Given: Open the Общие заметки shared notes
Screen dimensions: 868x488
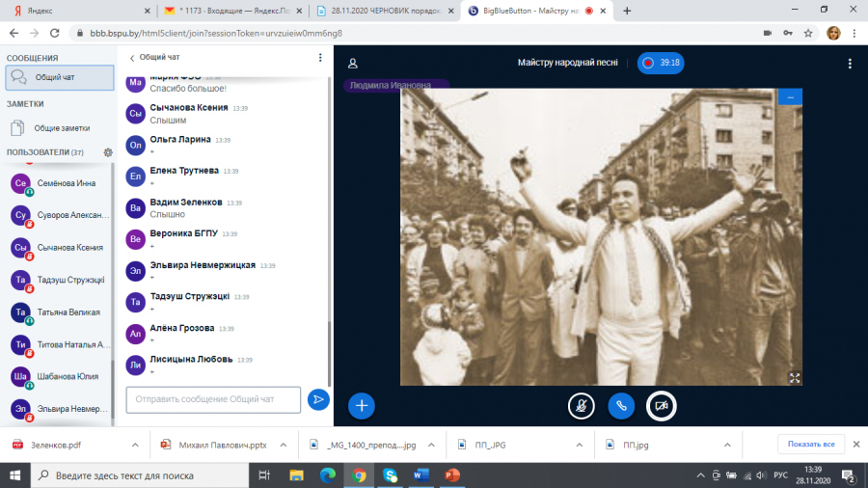Looking at the screenshot, I should (x=60, y=128).
